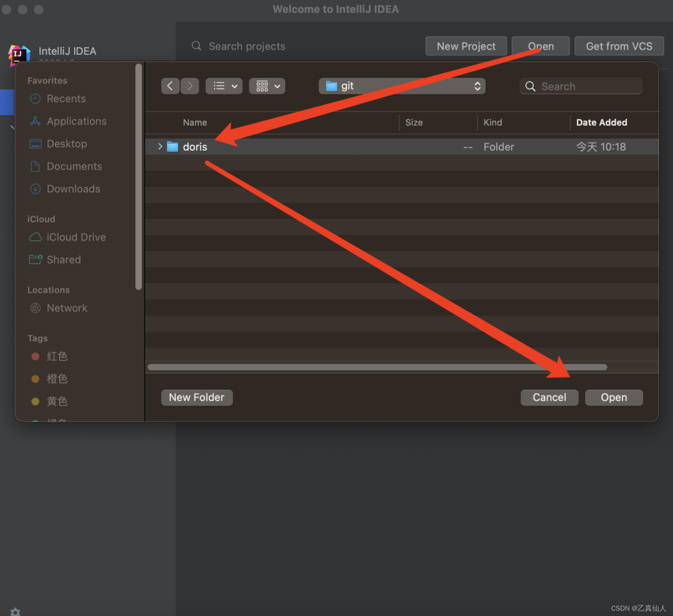This screenshot has width=673, height=616.
Task: Click the 黄色 tag label
Action: 57,402
